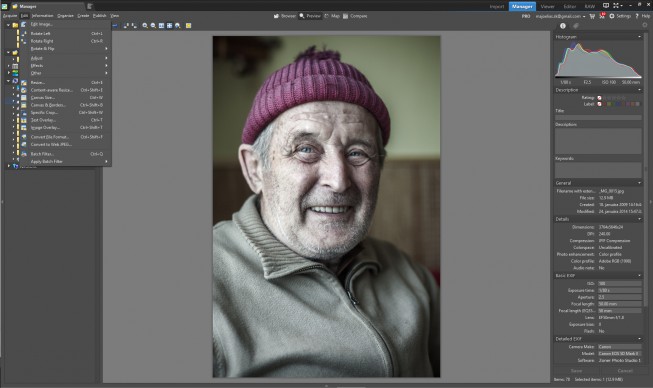Clear the rating with the red icon
Screen dimensions: 653x388
click(599, 98)
